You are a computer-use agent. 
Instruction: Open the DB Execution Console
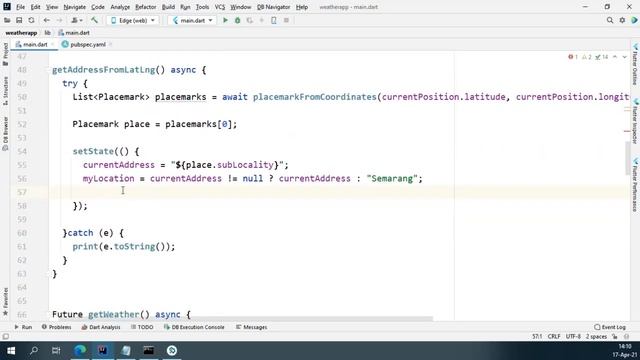pos(194,327)
